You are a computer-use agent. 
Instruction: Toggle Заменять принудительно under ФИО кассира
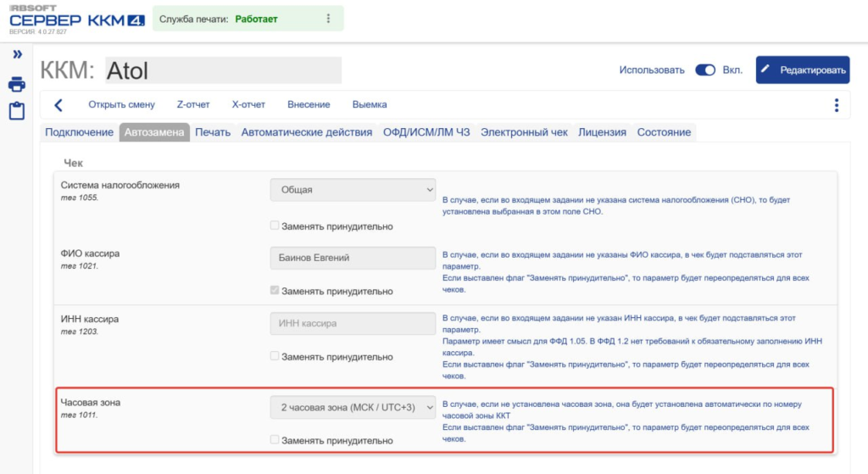(275, 290)
